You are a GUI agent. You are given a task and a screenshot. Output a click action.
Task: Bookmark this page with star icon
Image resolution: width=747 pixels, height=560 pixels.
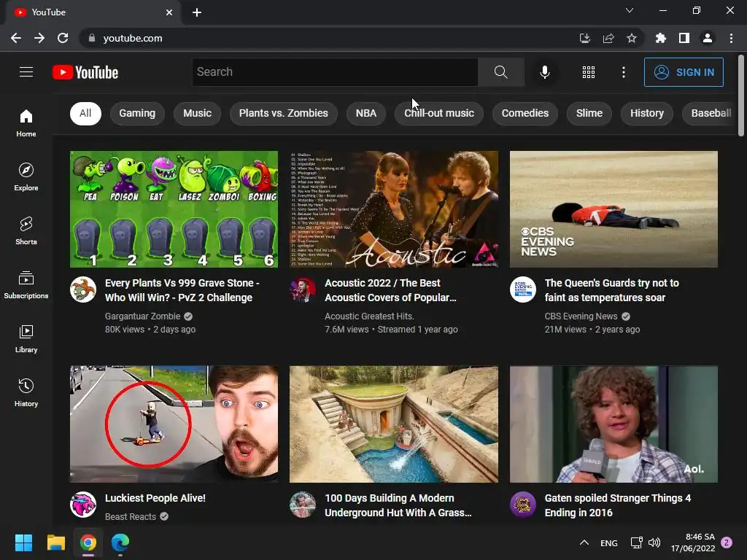point(632,38)
